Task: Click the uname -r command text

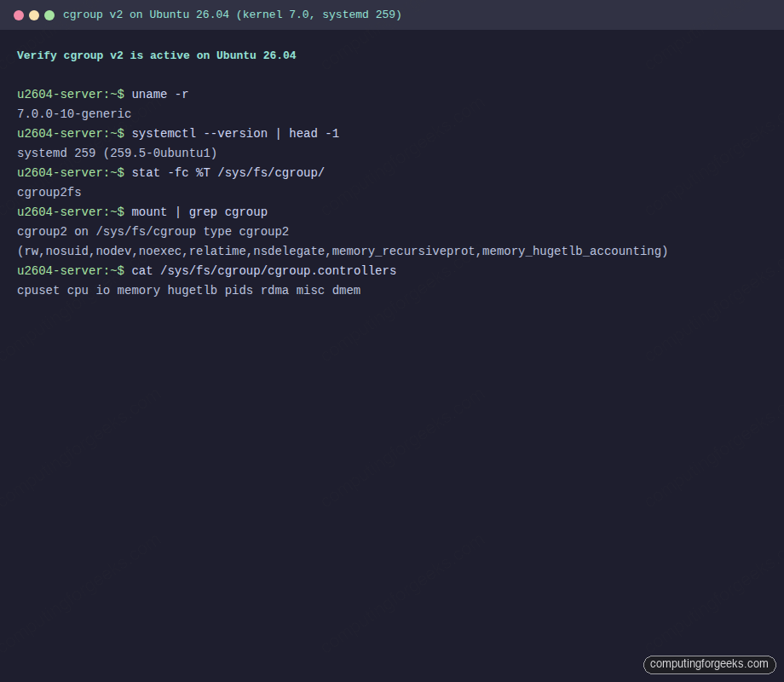Action: [161, 94]
